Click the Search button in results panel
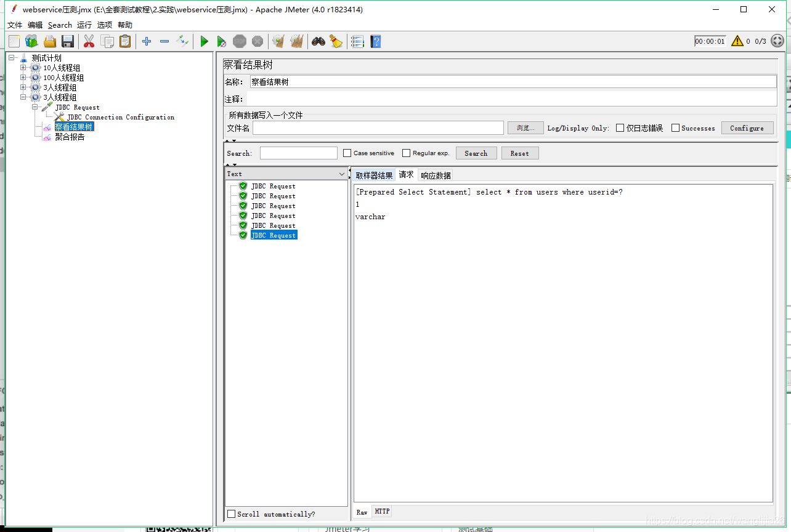791x532 pixels. 476,153
